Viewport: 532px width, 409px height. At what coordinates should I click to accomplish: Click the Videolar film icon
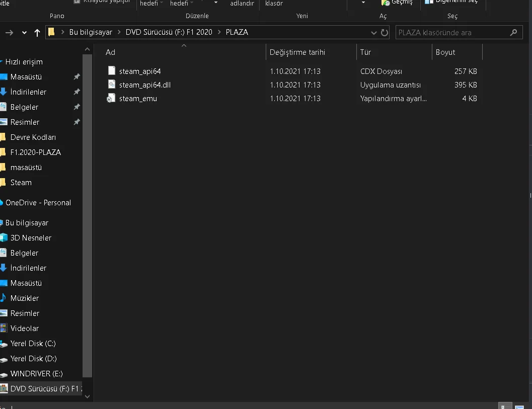point(4,328)
